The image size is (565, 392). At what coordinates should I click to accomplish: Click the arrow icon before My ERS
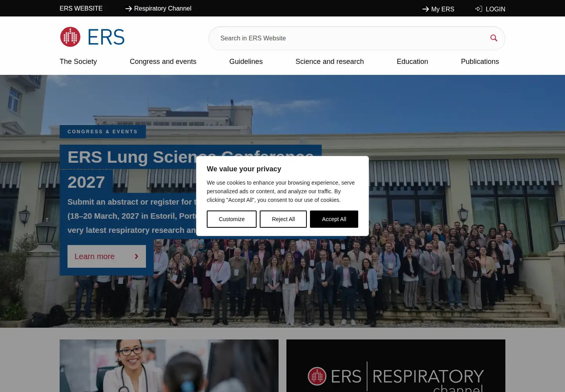point(426,9)
